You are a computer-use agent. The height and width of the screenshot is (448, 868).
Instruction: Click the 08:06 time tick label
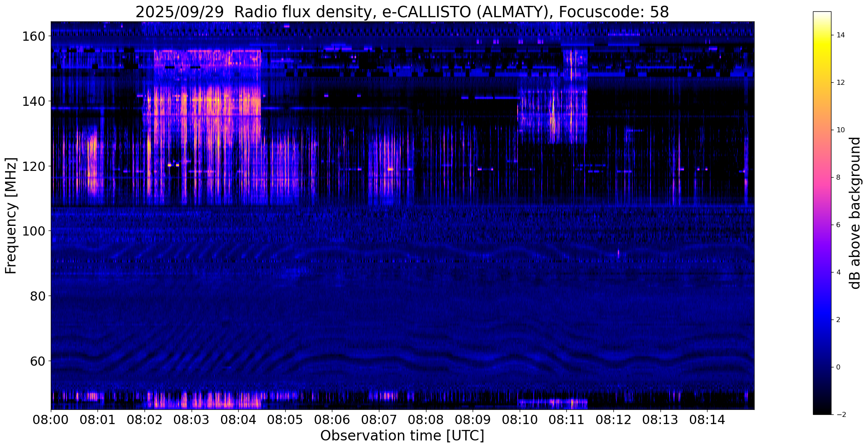pyautogui.click(x=332, y=419)
